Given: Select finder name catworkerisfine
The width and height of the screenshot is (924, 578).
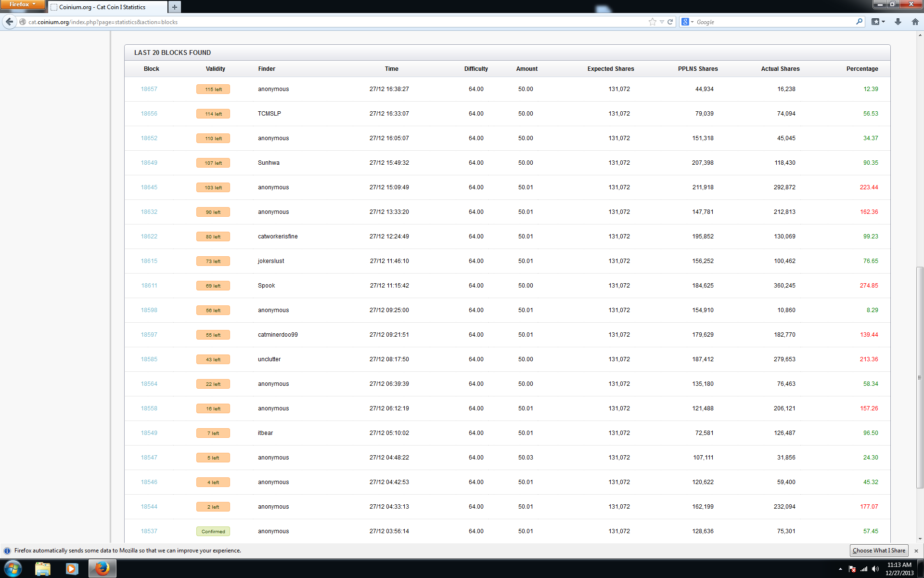Looking at the screenshot, I should point(278,236).
